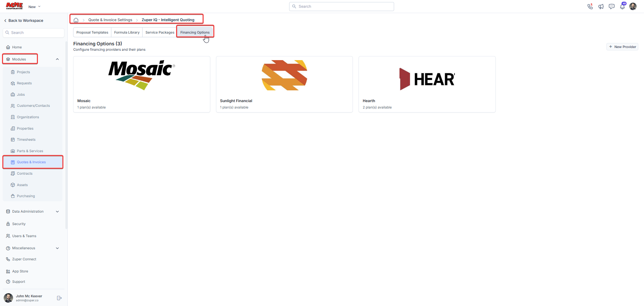
Task: Switch to Formula Library tab
Action: pos(127,33)
